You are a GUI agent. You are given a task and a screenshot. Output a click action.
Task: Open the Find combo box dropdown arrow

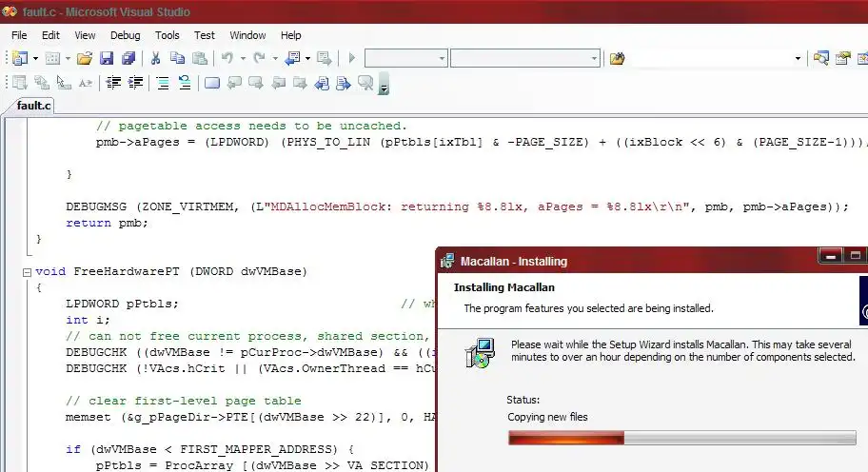click(798, 58)
